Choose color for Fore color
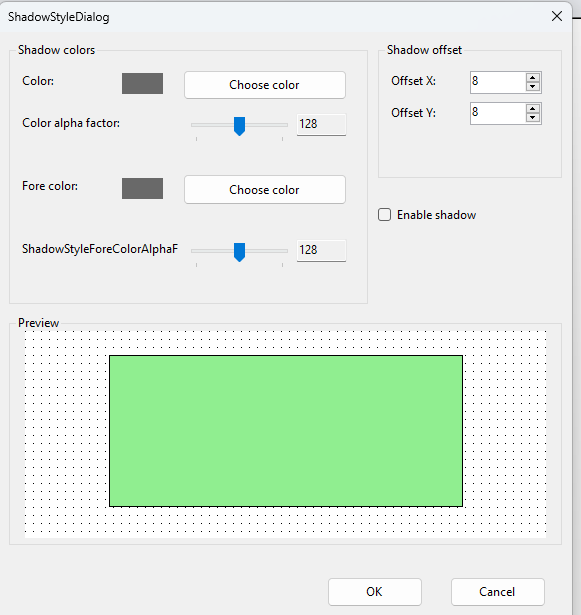 click(265, 190)
